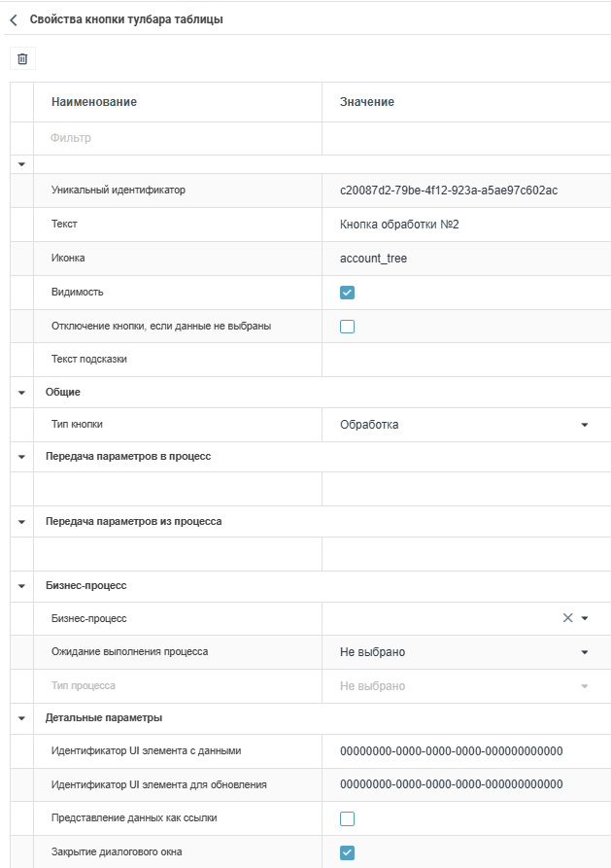Collapse the Передача параметров в процесс section

pyautogui.click(x=21, y=456)
